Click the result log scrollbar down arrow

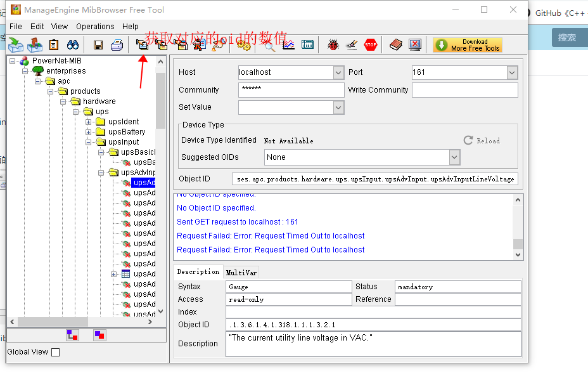tap(518, 254)
